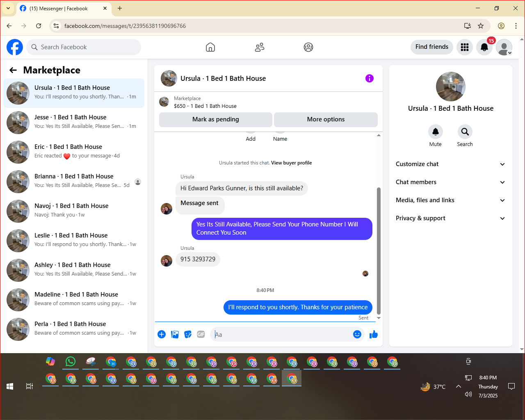Image resolution: width=525 pixels, height=420 pixels.
Task: Click the phone number 915 3293729 message
Action: tap(198, 259)
